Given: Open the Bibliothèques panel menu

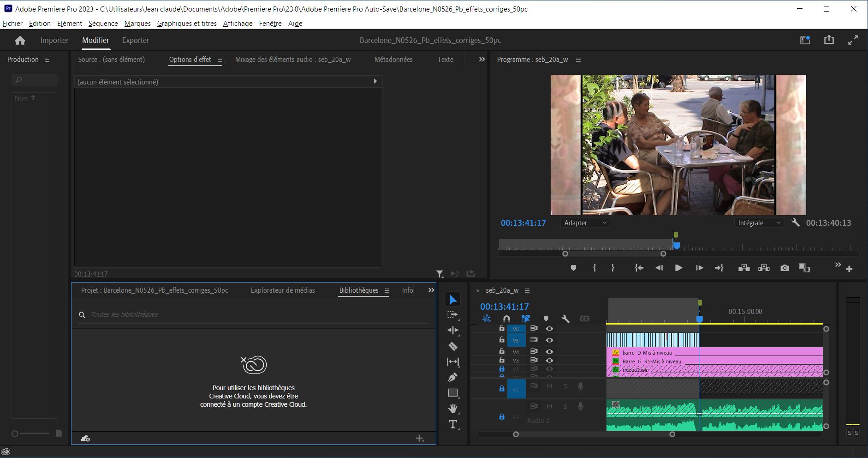Looking at the screenshot, I should pos(387,290).
